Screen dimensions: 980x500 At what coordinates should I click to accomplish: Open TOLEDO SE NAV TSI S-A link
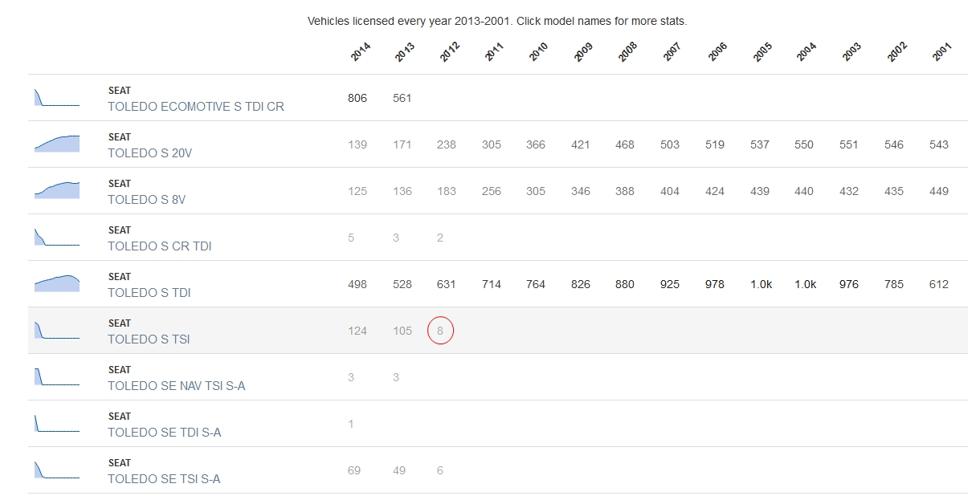point(177,386)
